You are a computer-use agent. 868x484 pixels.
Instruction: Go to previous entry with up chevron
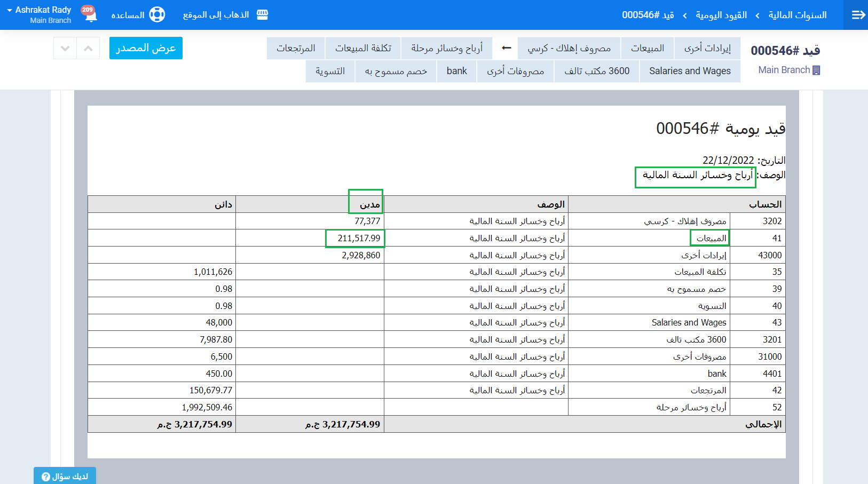[x=88, y=48]
